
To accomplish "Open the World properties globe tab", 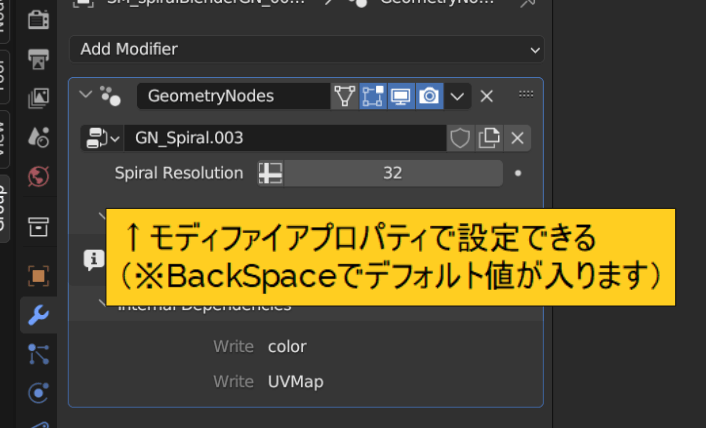I will [38, 176].
